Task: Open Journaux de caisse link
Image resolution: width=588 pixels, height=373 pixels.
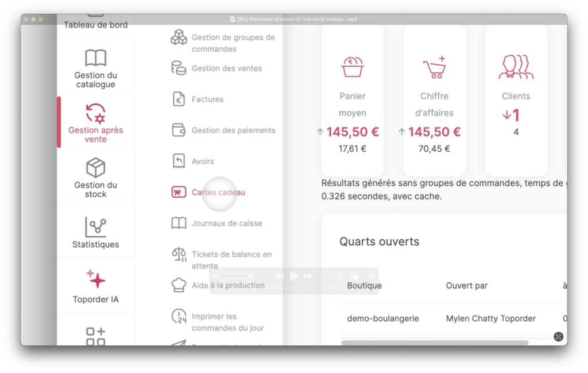Action: (x=227, y=223)
